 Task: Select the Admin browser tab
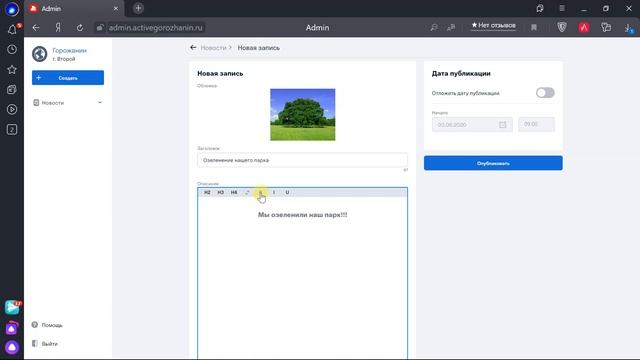(x=73, y=8)
